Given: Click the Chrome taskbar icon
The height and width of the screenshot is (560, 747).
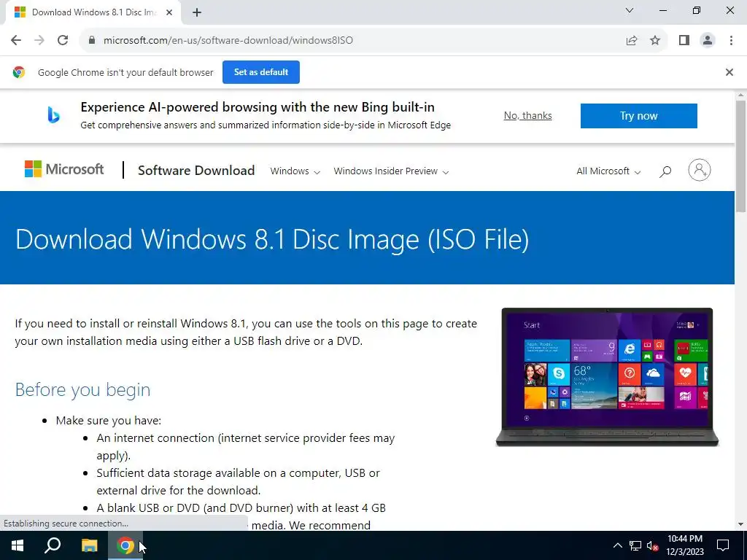Looking at the screenshot, I should coord(125,545).
